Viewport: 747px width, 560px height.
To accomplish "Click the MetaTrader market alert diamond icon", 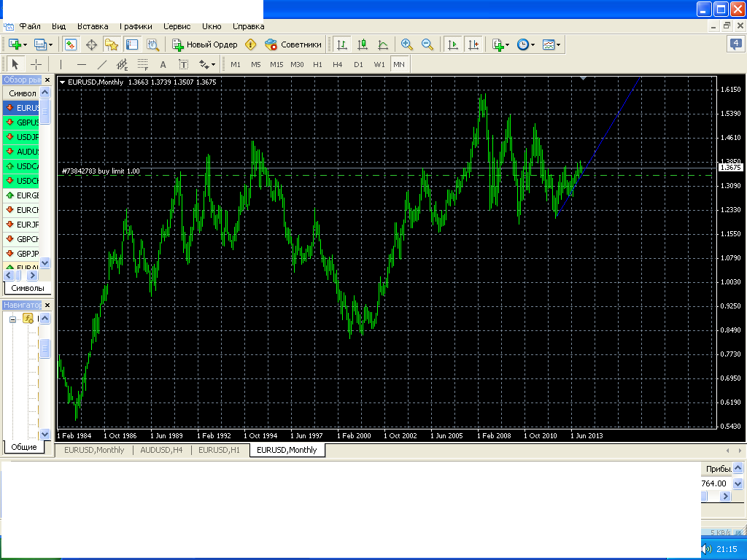I will tap(251, 44).
